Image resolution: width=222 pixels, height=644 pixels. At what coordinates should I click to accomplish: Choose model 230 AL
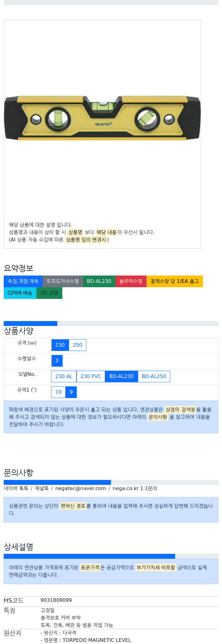(64, 376)
